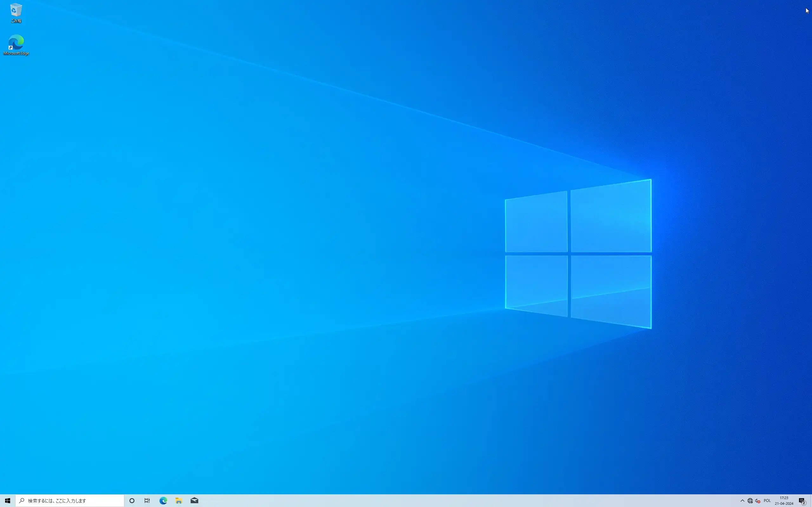Select the Recycle Bin desktop icon

click(x=16, y=10)
